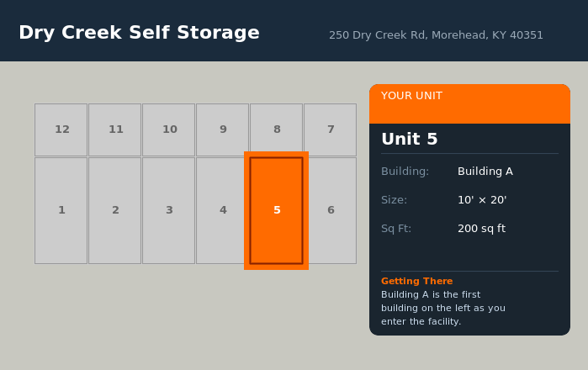Select large unit 1 on the map

(x=61, y=210)
